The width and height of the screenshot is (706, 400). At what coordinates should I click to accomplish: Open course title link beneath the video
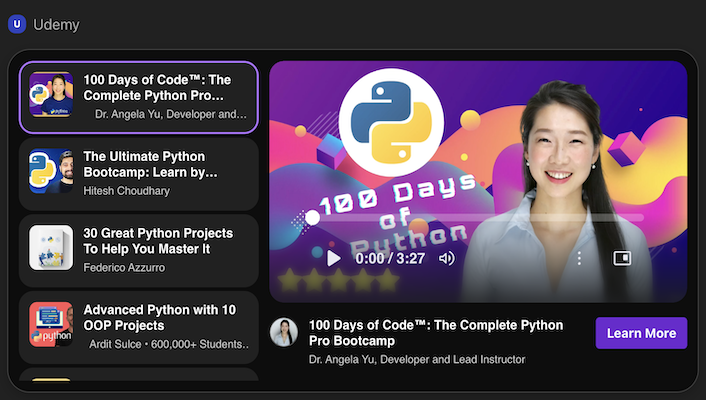[x=435, y=333]
